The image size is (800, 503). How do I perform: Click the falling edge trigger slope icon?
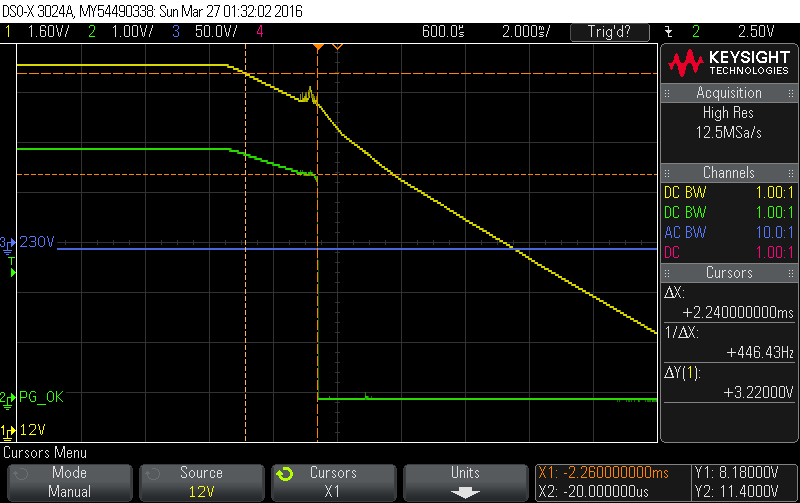coord(668,32)
